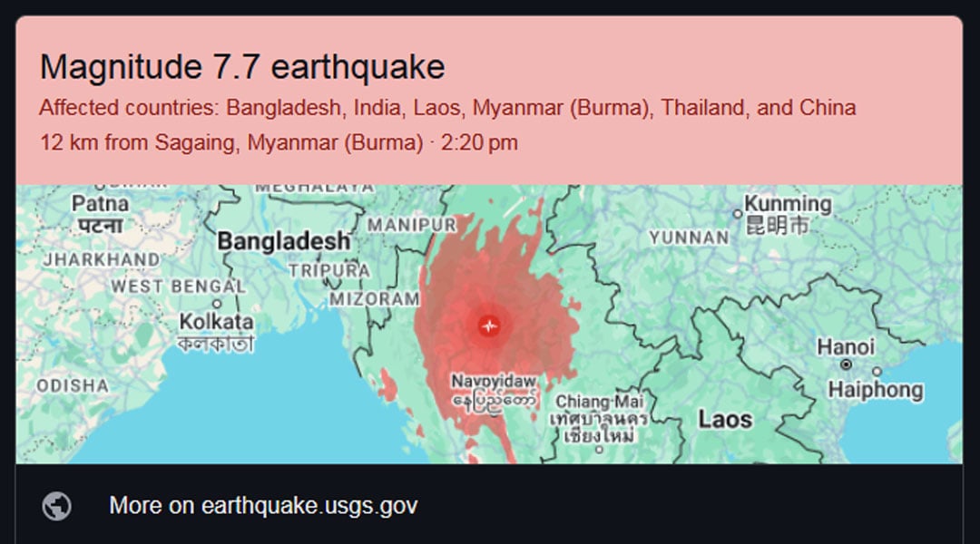Image resolution: width=980 pixels, height=544 pixels.
Task: Click the Bangladesh country label on map
Action: (284, 241)
